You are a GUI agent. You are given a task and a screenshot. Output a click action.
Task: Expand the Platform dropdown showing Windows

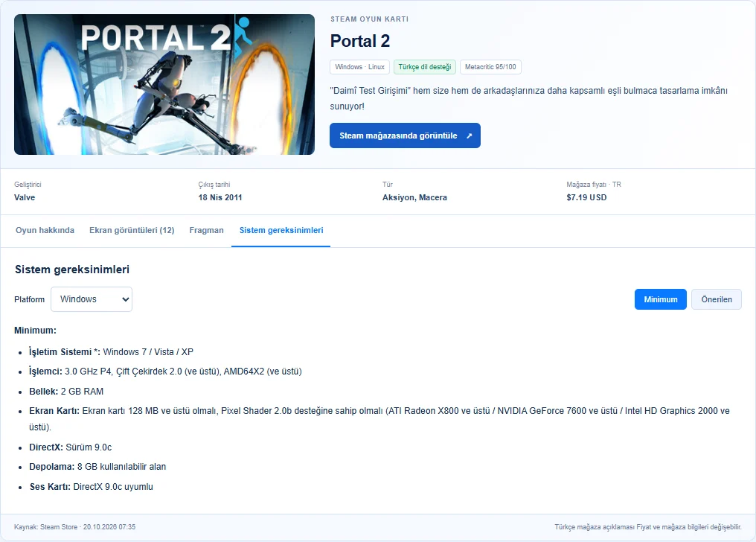(x=92, y=299)
